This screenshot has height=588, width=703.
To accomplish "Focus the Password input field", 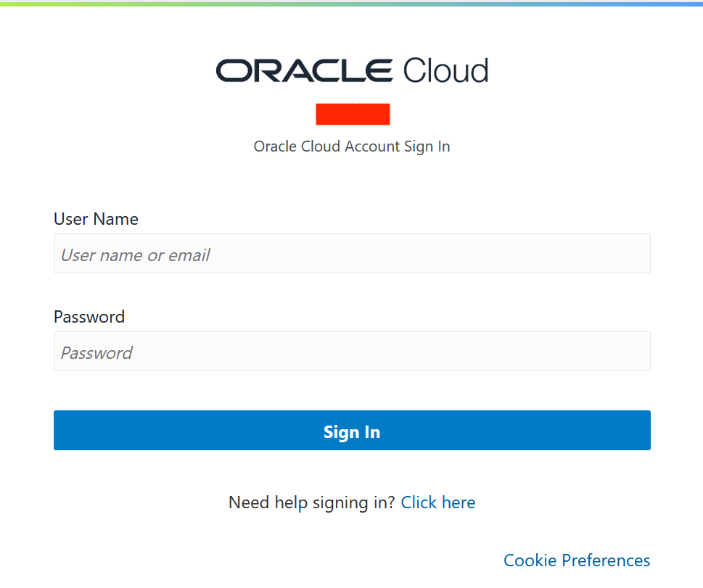I will tap(352, 352).
